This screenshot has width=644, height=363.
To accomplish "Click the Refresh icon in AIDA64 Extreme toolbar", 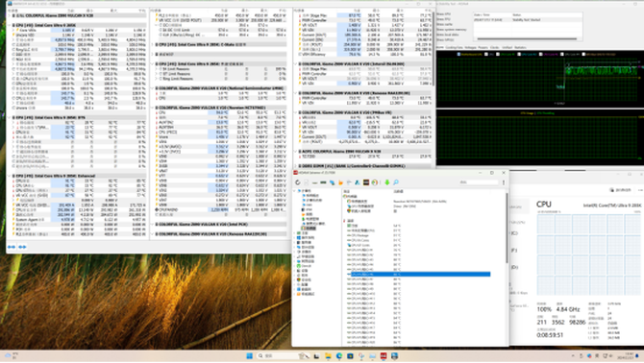I will [298, 182].
